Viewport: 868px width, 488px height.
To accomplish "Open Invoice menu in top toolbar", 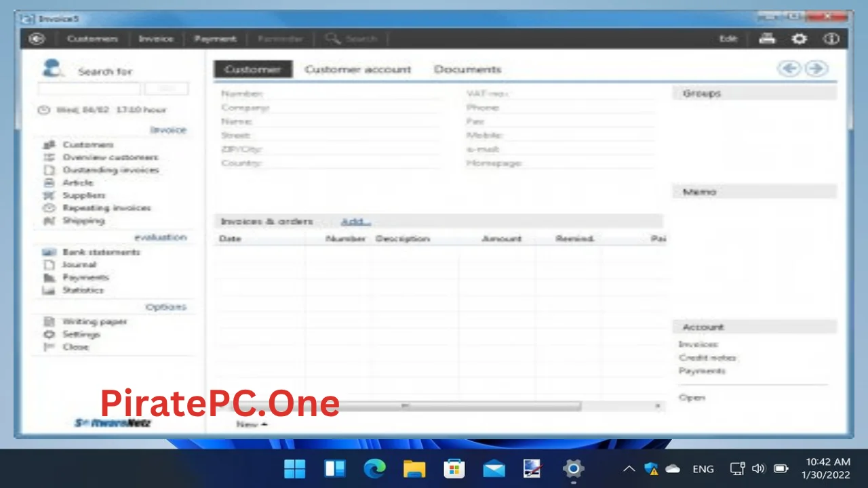I will click(156, 39).
